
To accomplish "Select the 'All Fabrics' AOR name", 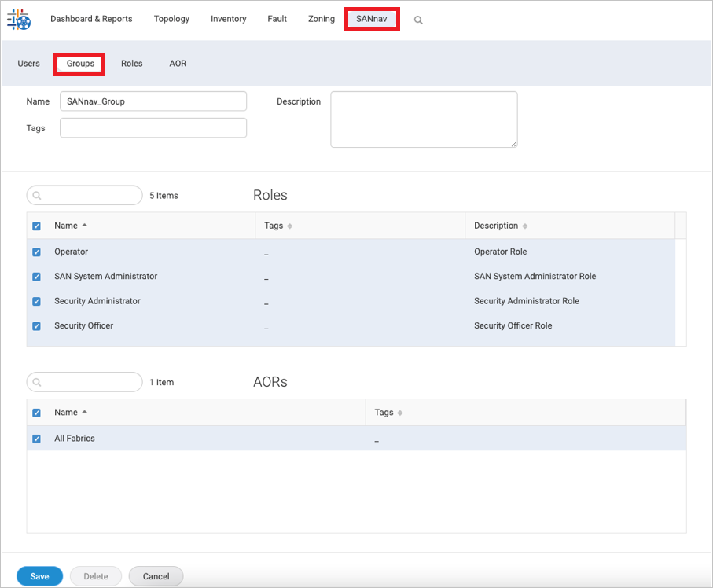I will click(x=75, y=439).
